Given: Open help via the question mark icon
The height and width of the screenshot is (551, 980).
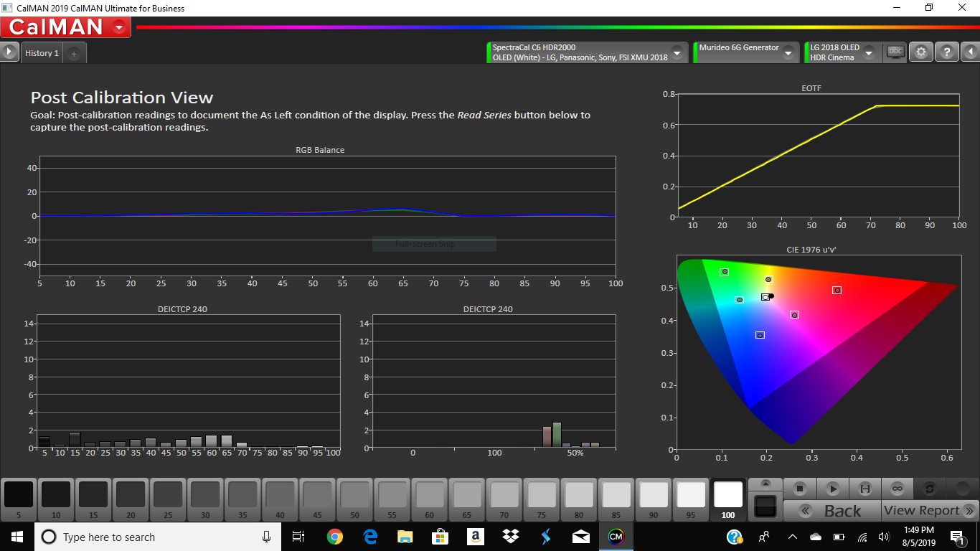Looking at the screenshot, I should tap(947, 52).
